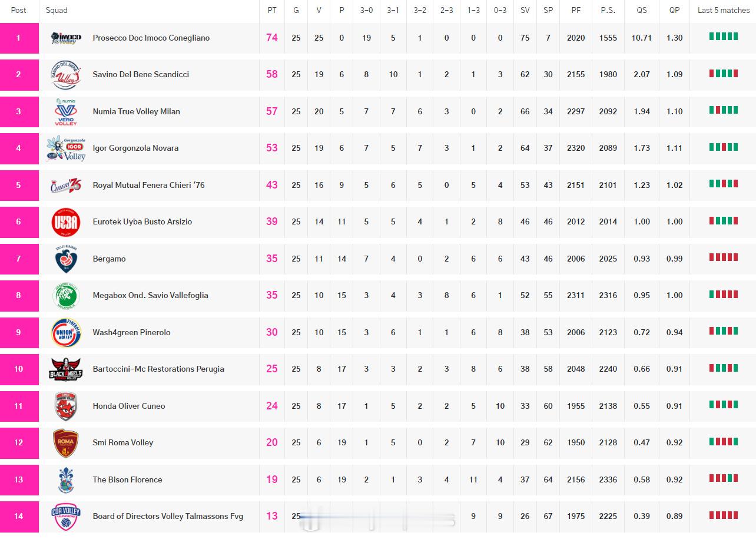Click the red UYBA round logo

[x=66, y=222]
